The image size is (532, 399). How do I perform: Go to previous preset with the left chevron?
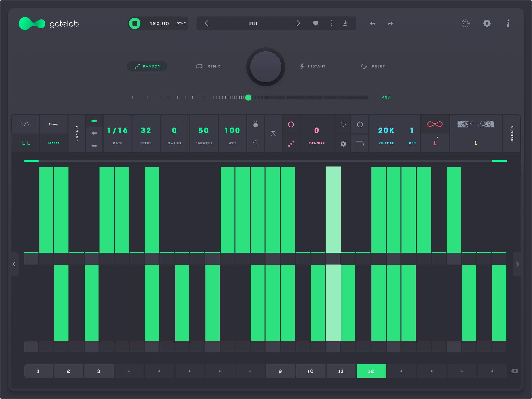(x=206, y=23)
